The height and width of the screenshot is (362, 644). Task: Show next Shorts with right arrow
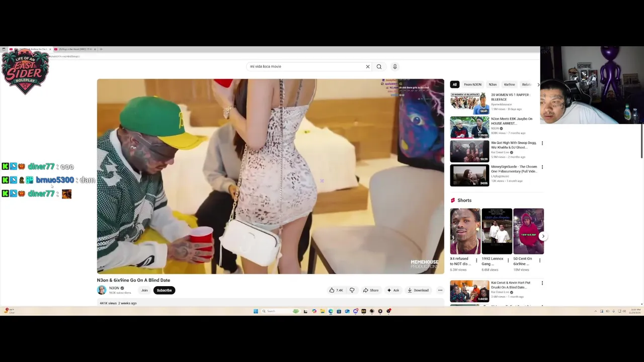tap(543, 236)
